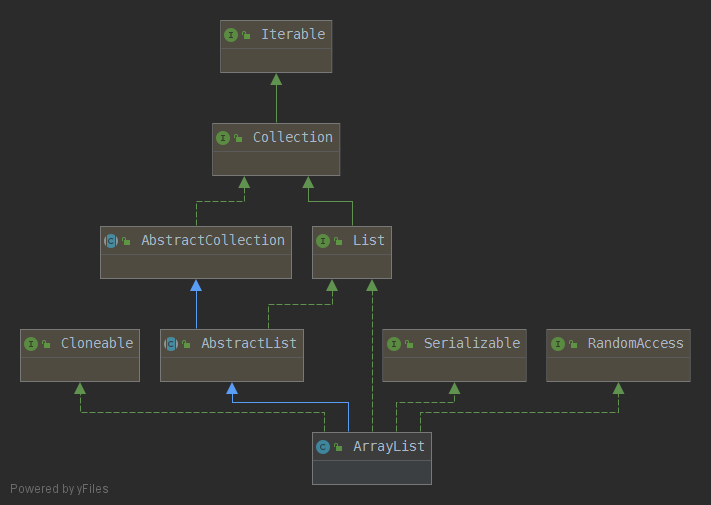The height and width of the screenshot is (505, 711).
Task: Click the public lock icon beside Iterable
Action: tap(246, 36)
